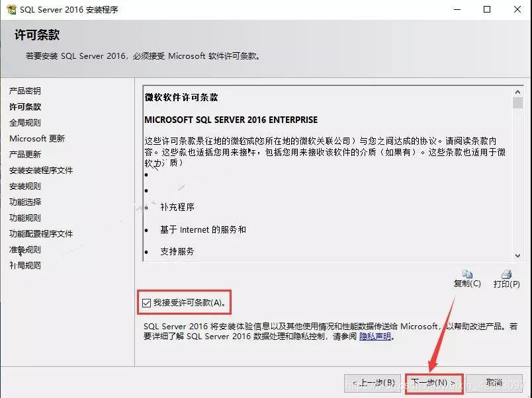This screenshot has height=398, width=532.
Task: Maximize the SQL Server 2016 setup window
Action: 487,9
